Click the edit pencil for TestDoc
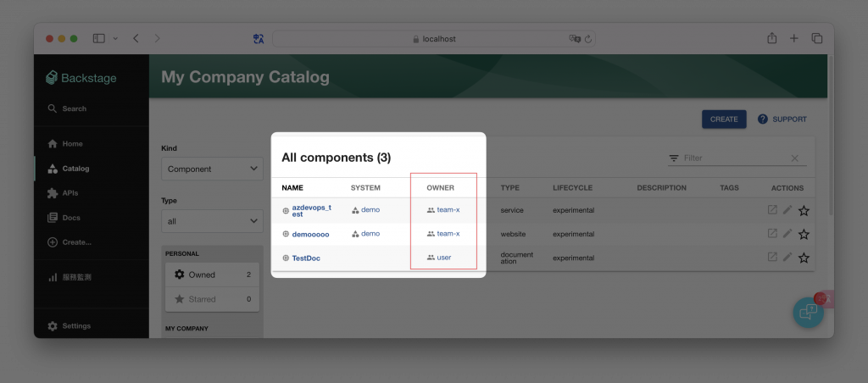Screen dimensions: 868x383 point(787,257)
